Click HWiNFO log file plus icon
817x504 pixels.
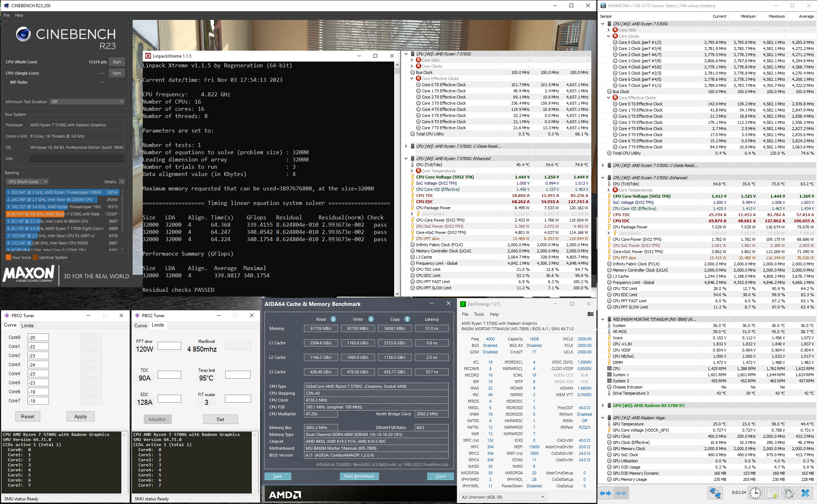(772, 493)
